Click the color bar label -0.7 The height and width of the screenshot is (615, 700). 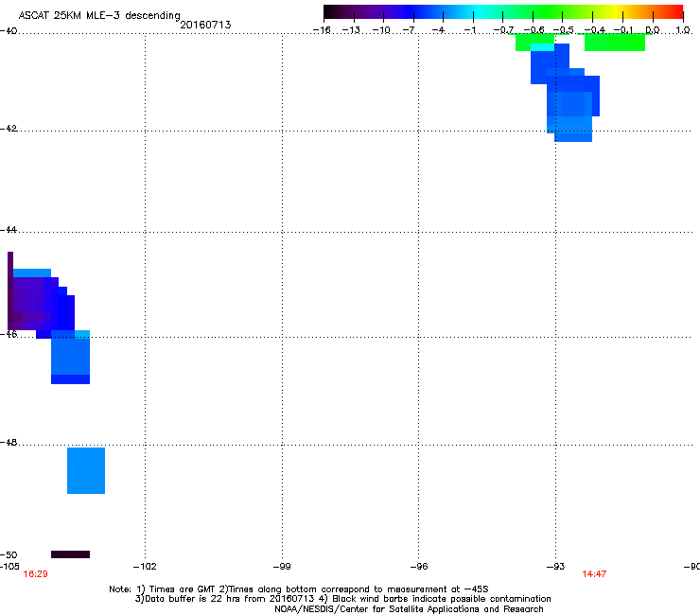[x=503, y=30]
